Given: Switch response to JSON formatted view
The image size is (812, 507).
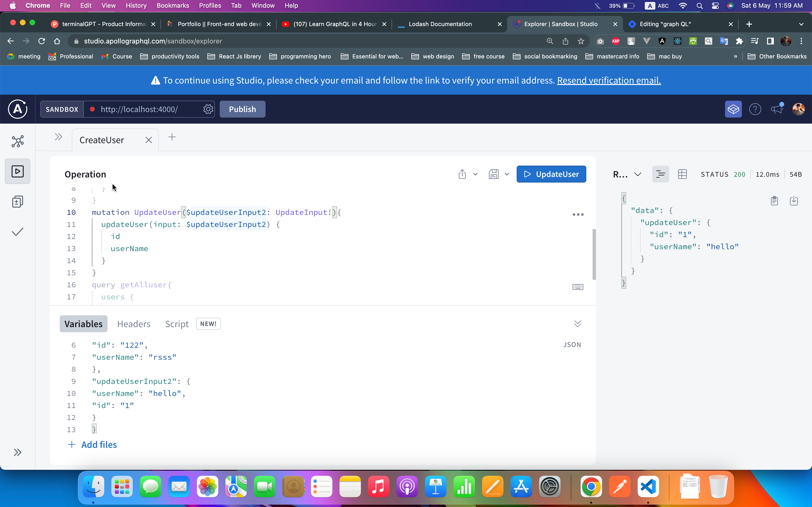Looking at the screenshot, I should [660, 174].
